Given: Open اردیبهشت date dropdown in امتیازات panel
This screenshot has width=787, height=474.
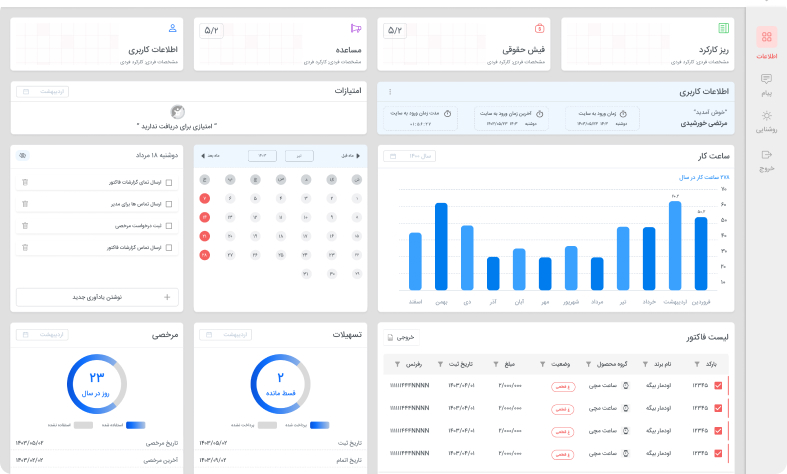Looking at the screenshot, I should click(42, 91).
